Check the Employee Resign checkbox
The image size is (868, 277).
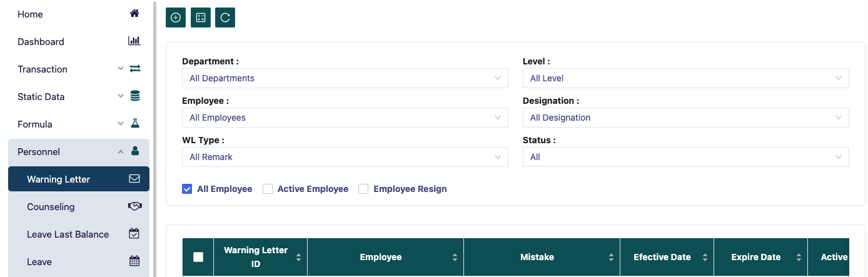click(x=363, y=189)
